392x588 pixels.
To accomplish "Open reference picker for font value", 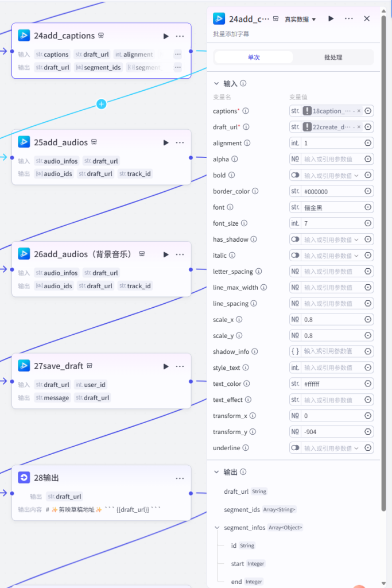I will pyautogui.click(x=368, y=207).
